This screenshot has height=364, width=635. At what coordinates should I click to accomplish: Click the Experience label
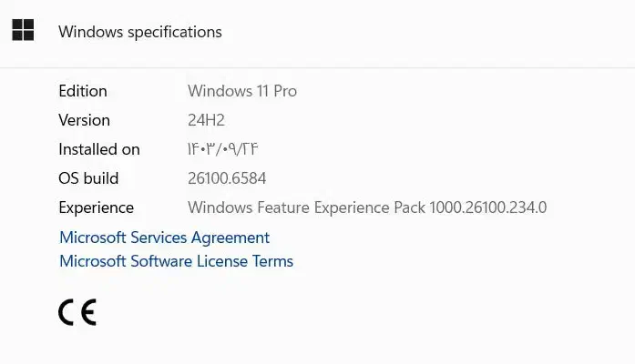point(96,207)
